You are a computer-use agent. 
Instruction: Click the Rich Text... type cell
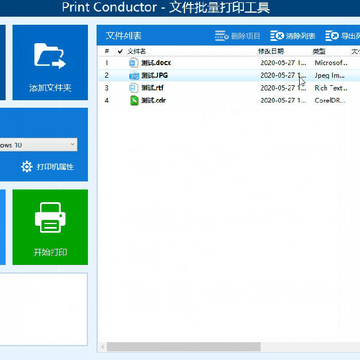pos(331,88)
